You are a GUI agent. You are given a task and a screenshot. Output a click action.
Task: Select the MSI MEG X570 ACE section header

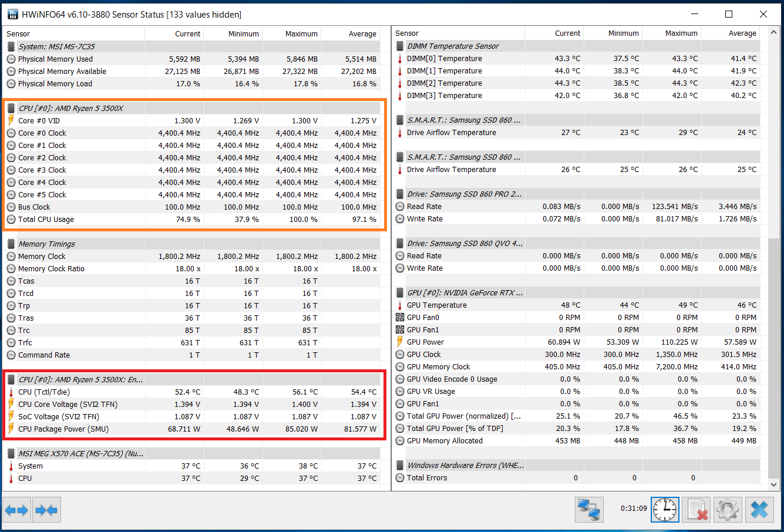point(191,453)
